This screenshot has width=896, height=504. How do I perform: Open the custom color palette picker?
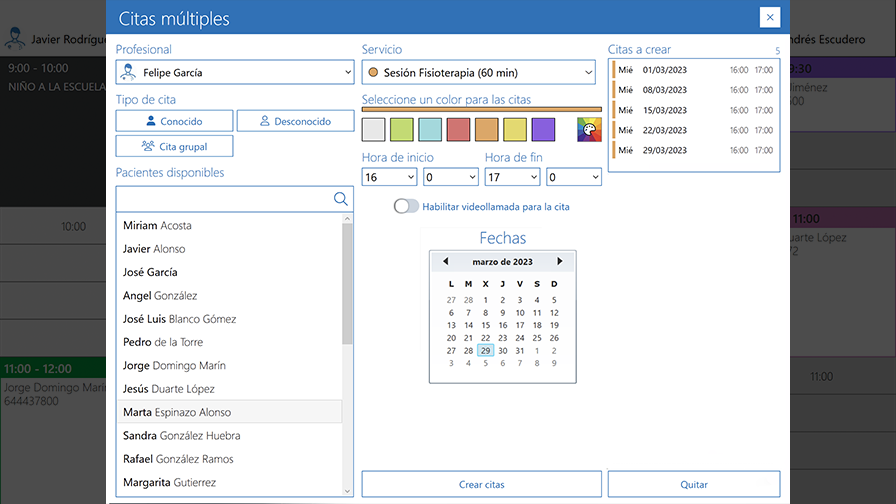589,129
